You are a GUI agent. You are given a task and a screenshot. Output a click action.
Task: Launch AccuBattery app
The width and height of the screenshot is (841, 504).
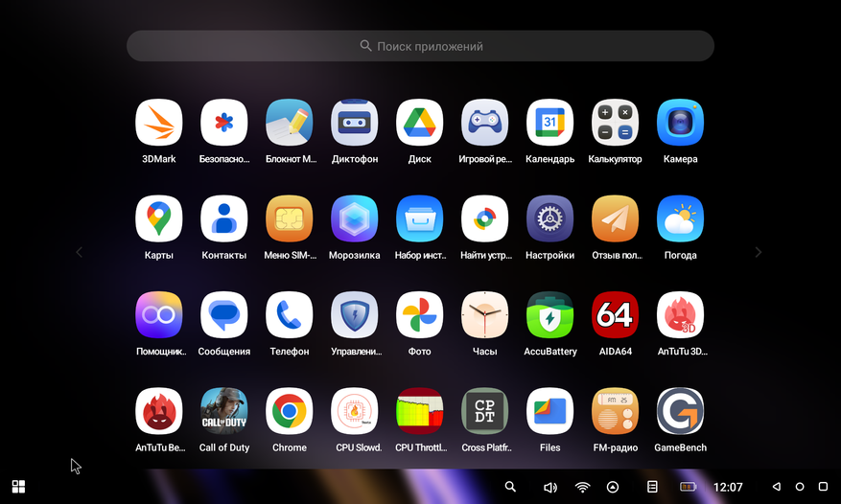click(x=549, y=314)
